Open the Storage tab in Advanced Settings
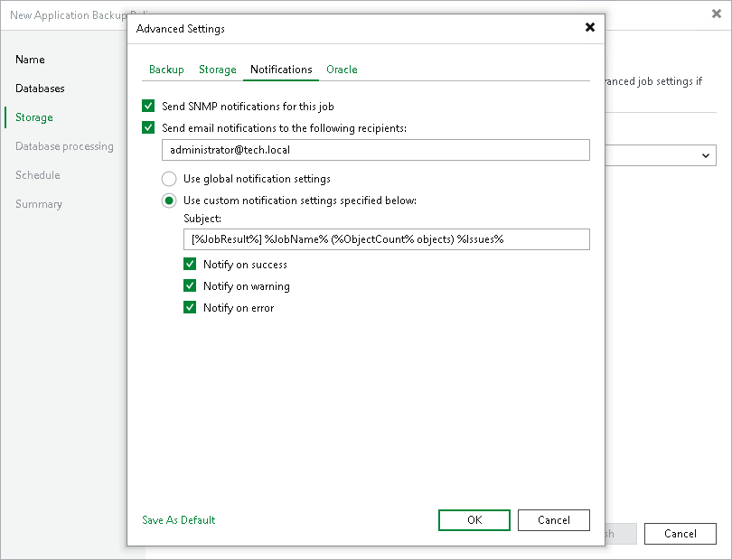This screenshot has width=732, height=560. click(217, 69)
